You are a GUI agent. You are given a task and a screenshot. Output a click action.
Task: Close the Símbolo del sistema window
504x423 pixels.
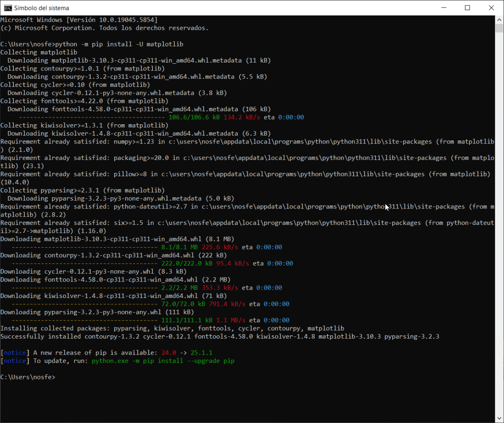491,8
